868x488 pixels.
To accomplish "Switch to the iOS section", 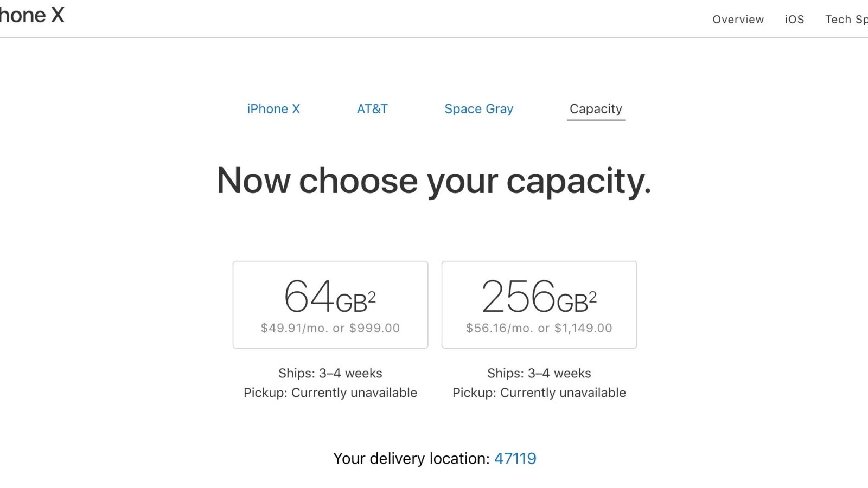I will pyautogui.click(x=794, y=20).
